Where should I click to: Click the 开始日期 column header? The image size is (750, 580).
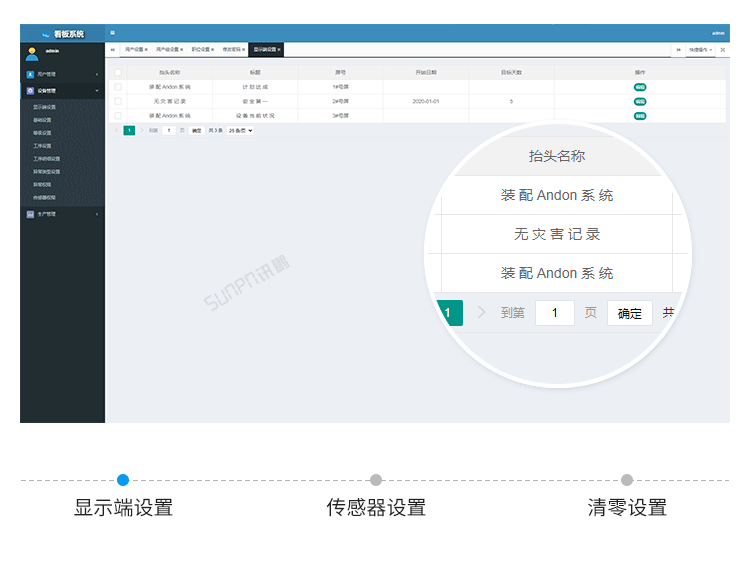[x=426, y=72]
